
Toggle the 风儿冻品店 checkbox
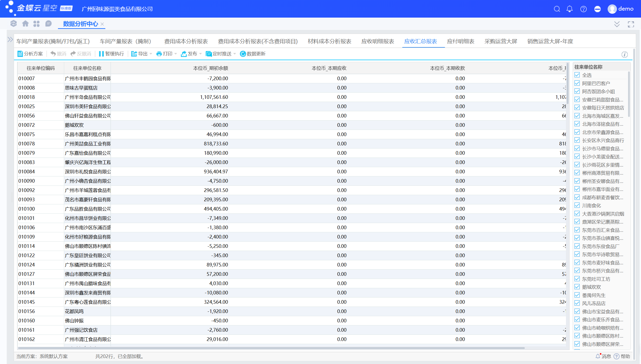tap(577, 303)
